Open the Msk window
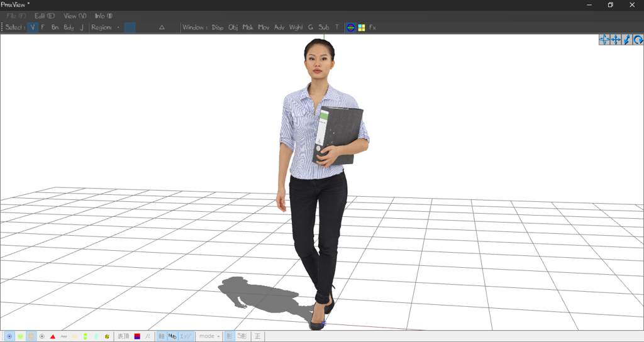644x342 pixels. coord(248,28)
